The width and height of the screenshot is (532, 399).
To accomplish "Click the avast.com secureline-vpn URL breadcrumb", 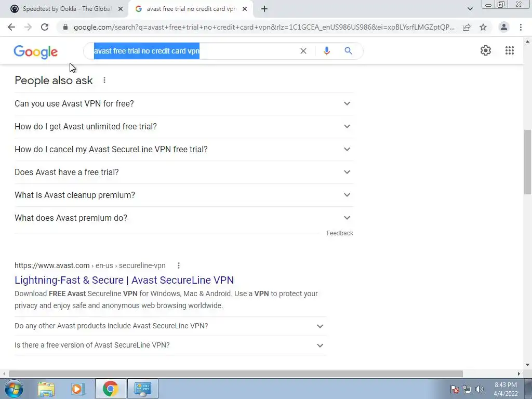I will 90,265.
